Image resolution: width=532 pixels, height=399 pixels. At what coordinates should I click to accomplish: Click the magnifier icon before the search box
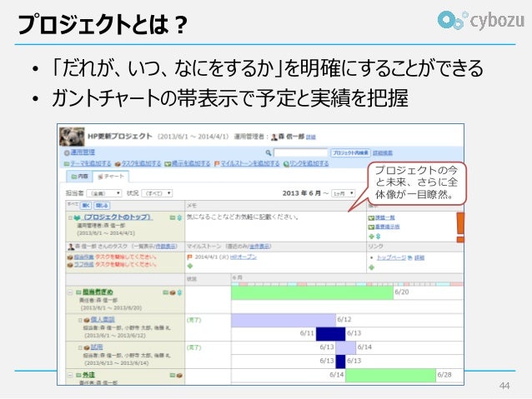point(268,153)
